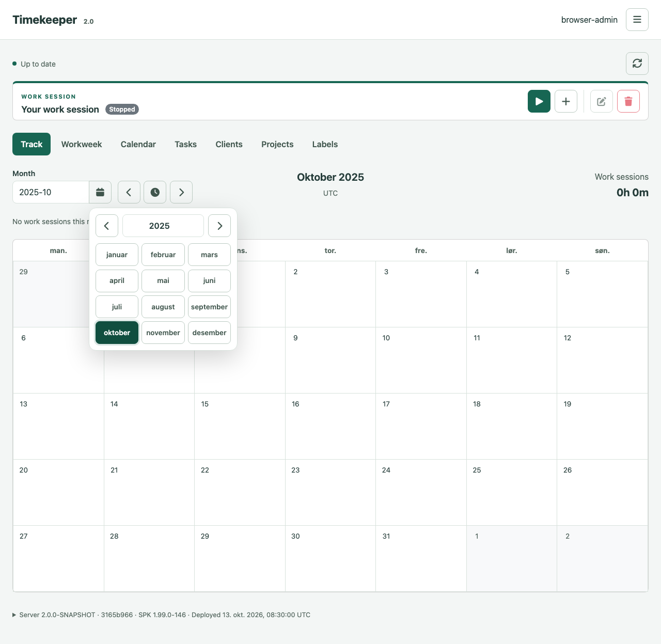Jump to current month clock icon

tap(155, 192)
